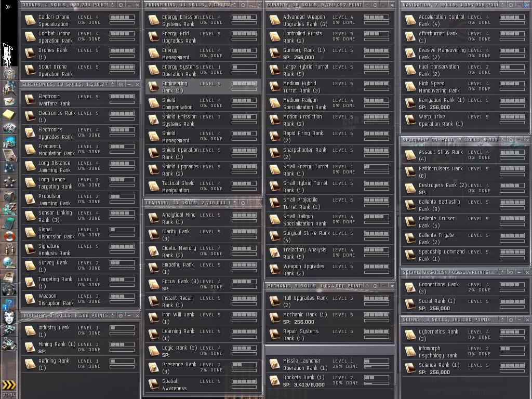Minimize the Electronics skills window
Image resolution: width=532 pixels, height=399 pixels.
coord(129,84)
